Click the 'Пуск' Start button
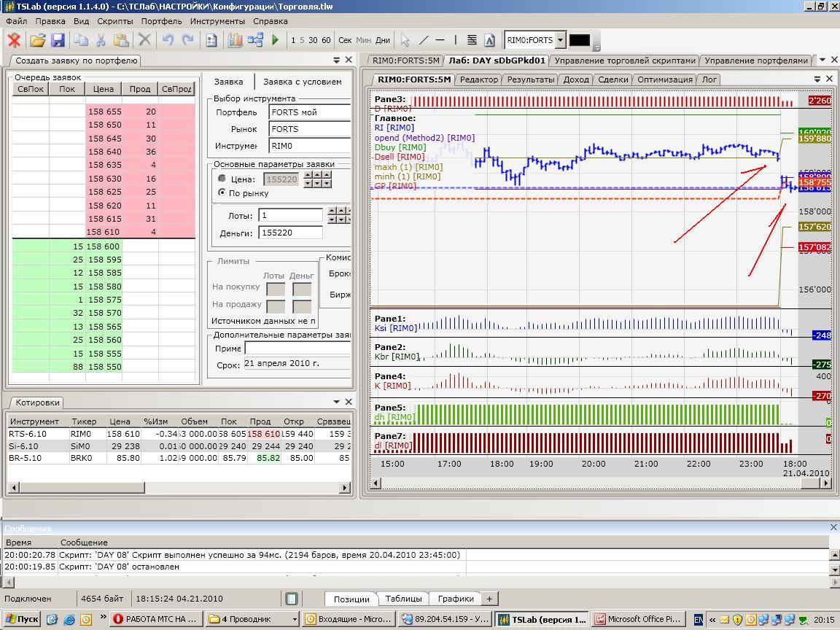The height and width of the screenshot is (630, 840). click(21, 619)
